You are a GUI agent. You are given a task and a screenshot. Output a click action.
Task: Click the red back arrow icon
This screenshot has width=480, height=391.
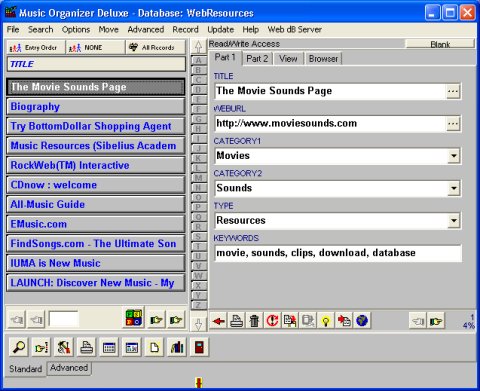[x=218, y=321]
